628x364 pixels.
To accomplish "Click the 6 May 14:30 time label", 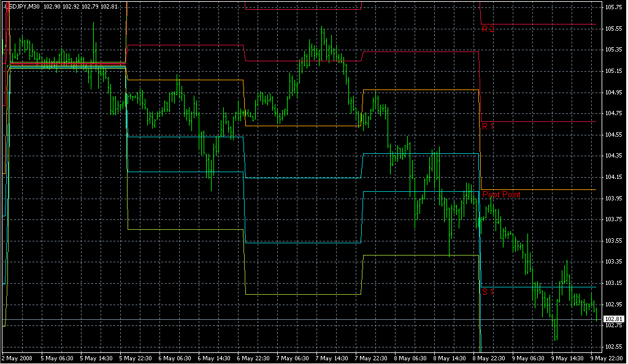I will pos(215,358).
